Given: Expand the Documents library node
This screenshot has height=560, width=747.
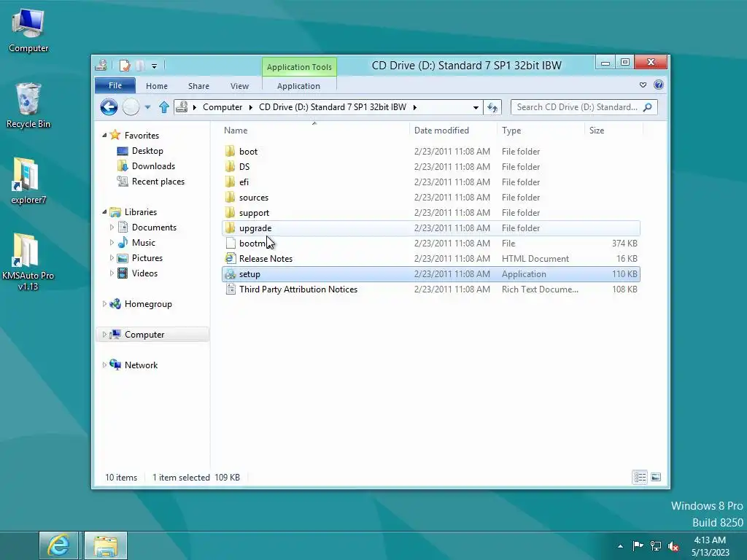Looking at the screenshot, I should click(x=112, y=227).
